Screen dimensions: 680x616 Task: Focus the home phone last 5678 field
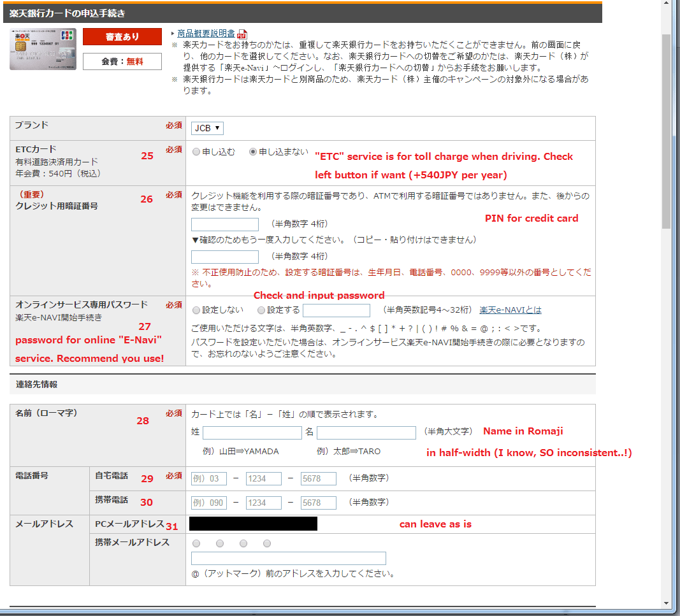tap(318, 478)
